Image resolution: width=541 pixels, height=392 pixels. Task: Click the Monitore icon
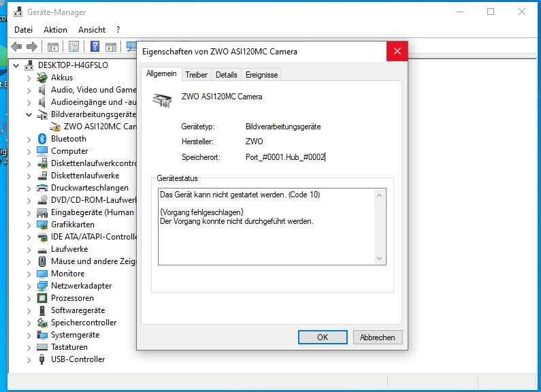42,274
